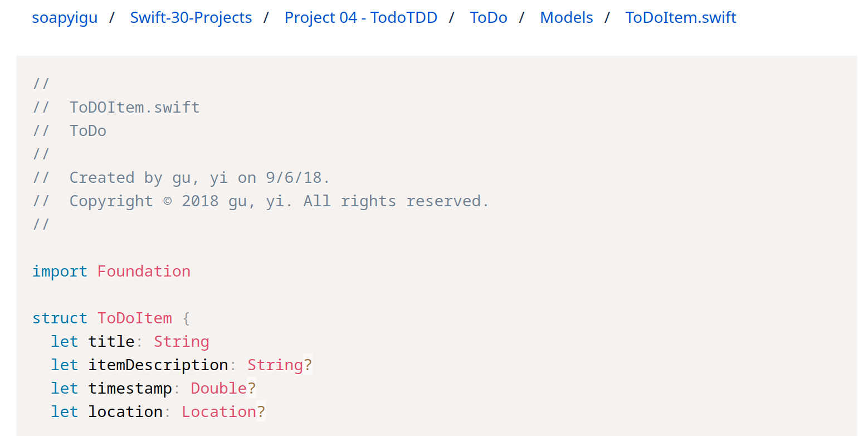Click the 'Created by gu, yi' comment line
This screenshot has height=436, width=868.
(x=199, y=178)
